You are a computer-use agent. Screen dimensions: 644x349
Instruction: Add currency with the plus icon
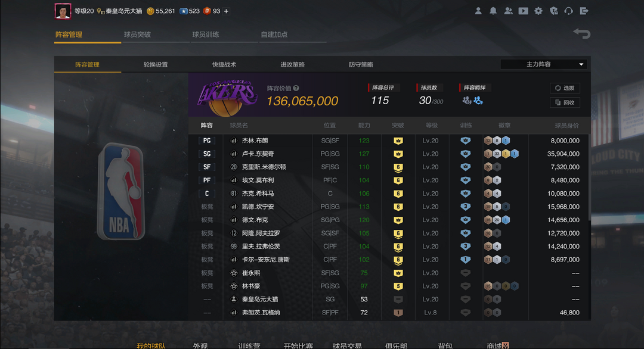226,11
